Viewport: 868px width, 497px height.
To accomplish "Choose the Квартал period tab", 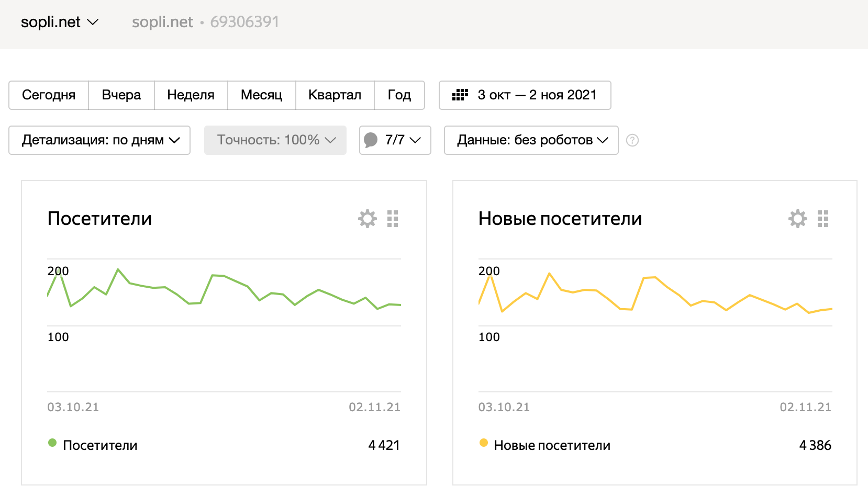I will click(335, 95).
